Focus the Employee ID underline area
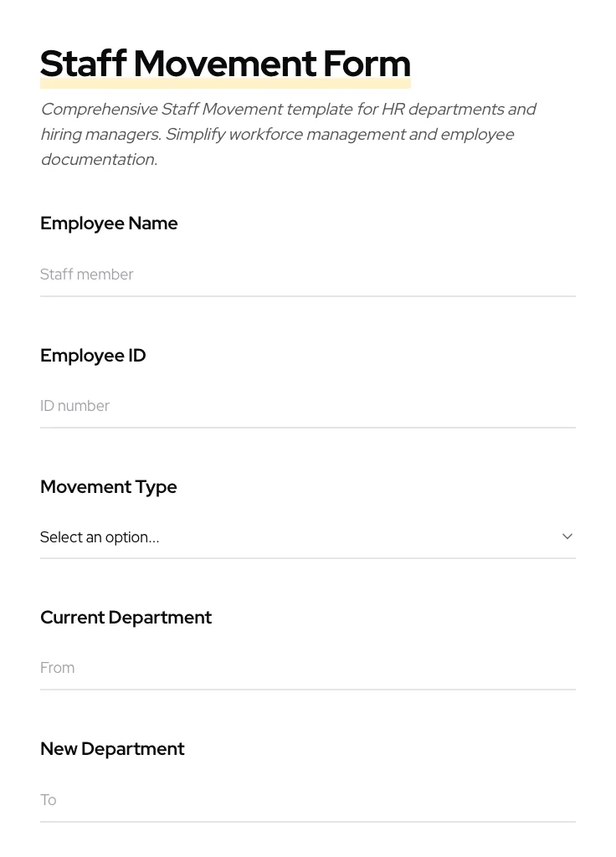The height and width of the screenshot is (857, 616). click(308, 427)
